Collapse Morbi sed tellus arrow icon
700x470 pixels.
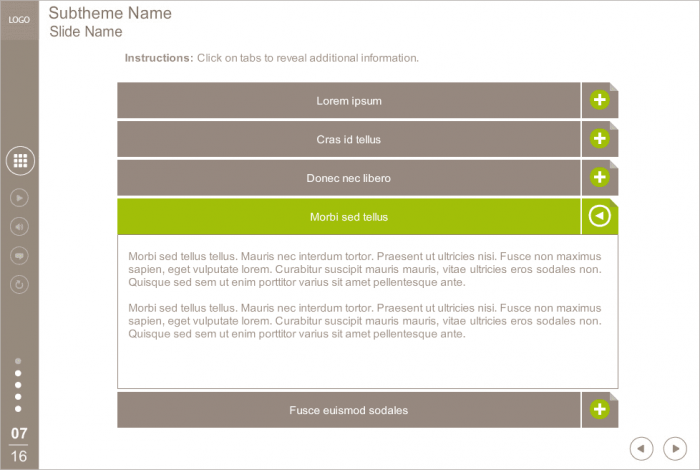click(x=599, y=216)
